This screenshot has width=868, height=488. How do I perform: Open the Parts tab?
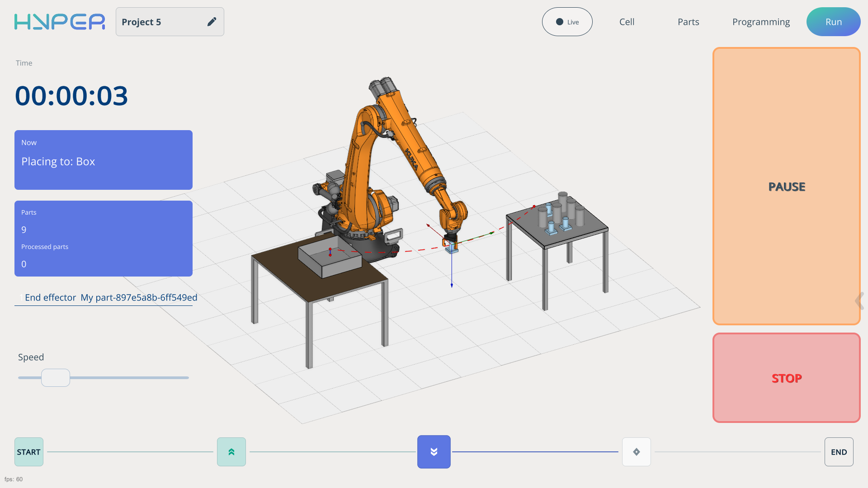pos(688,22)
